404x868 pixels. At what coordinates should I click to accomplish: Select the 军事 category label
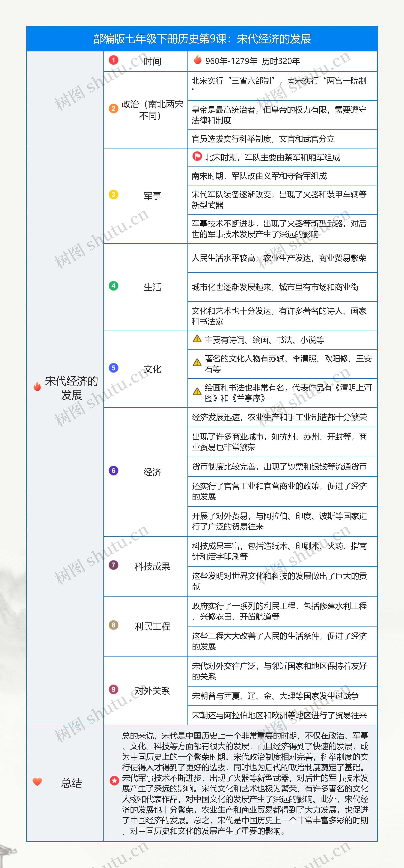point(152,196)
